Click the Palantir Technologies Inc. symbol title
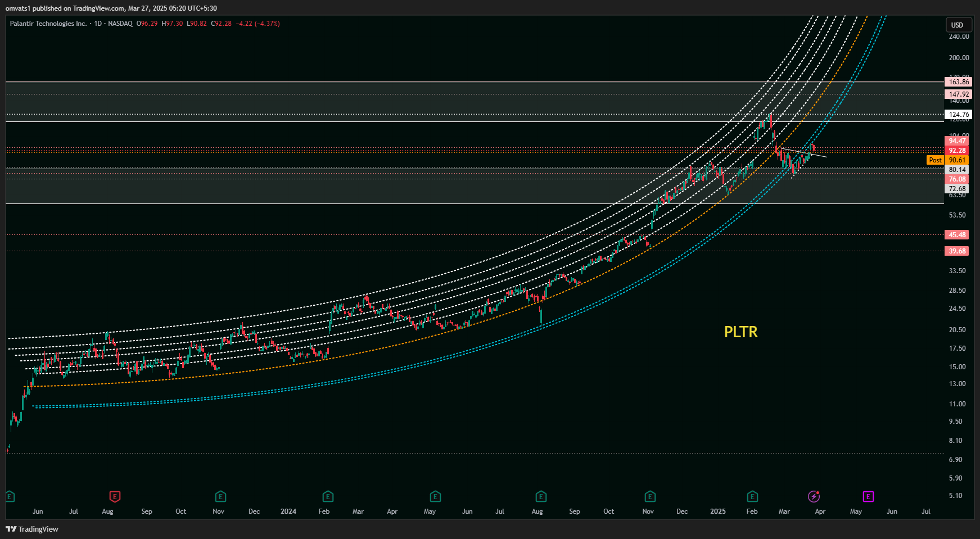This screenshot has width=980, height=539. 48,24
